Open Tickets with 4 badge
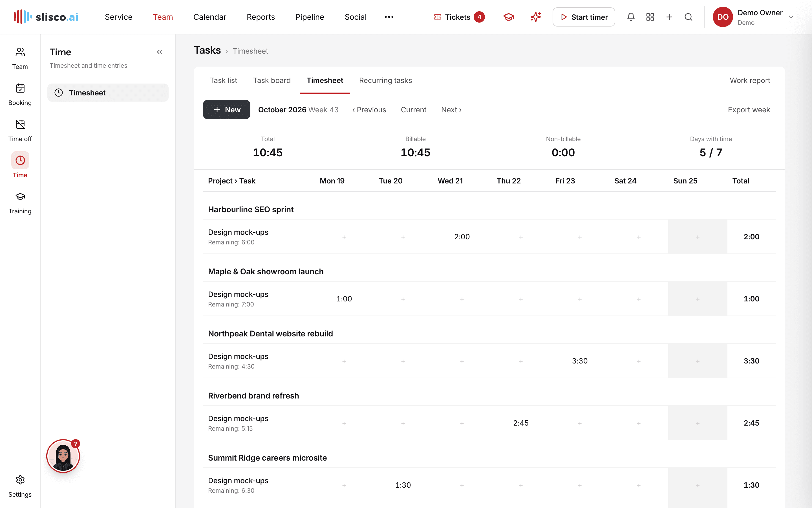Viewport: 812px width, 508px height. [459, 17]
